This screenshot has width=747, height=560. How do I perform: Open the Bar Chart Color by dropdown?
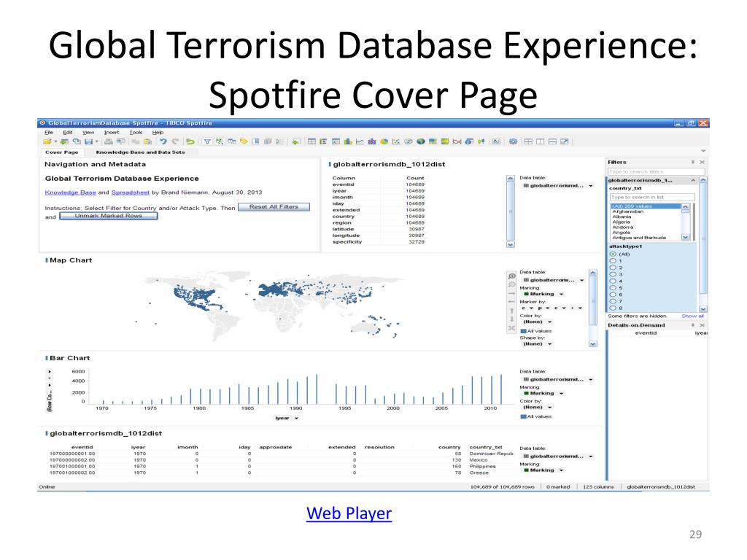538,407
